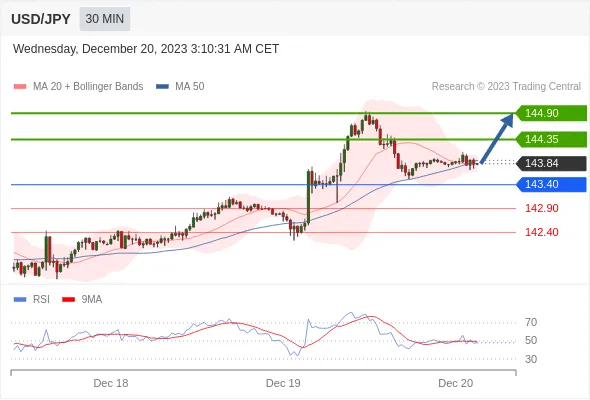Click the MA 20 + Bollinger Bands label
The image size is (590, 400).
(x=88, y=87)
